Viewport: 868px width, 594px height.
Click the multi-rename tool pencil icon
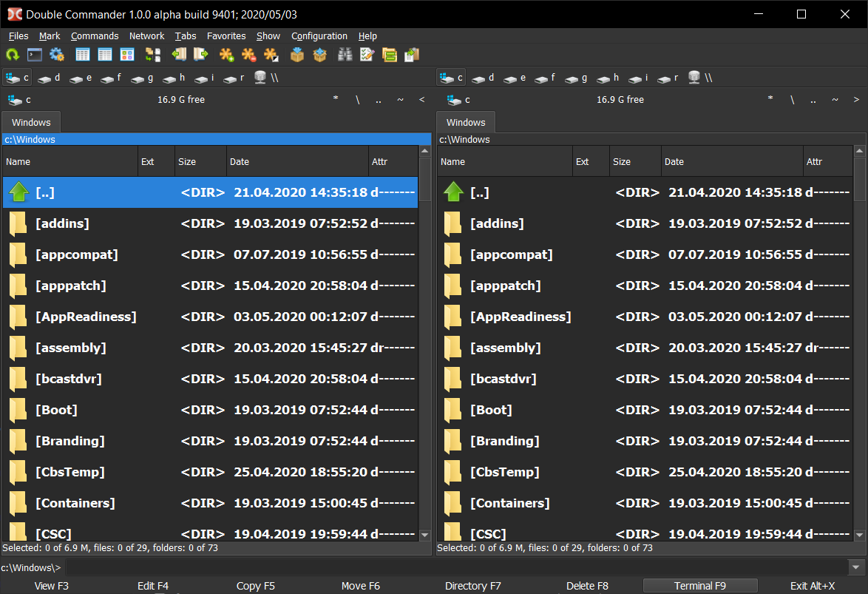tap(367, 55)
